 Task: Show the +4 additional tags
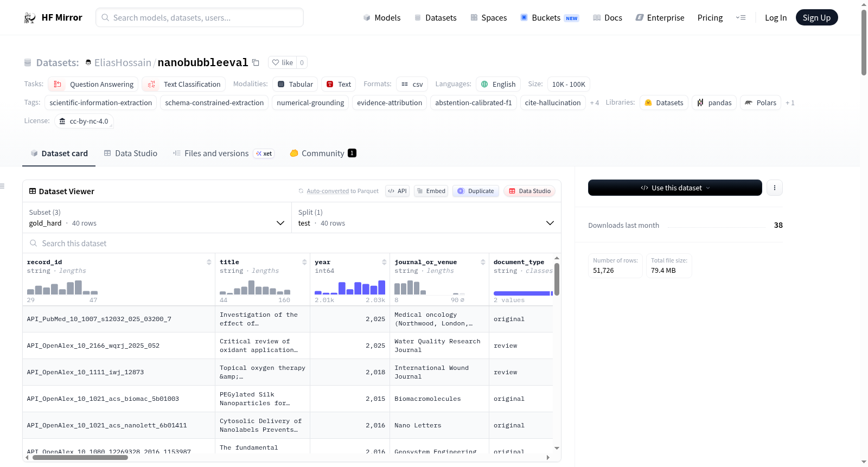[595, 103]
